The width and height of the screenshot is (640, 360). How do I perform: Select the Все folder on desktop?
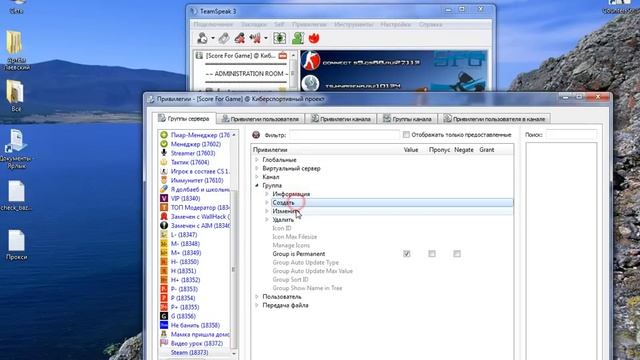16,96
